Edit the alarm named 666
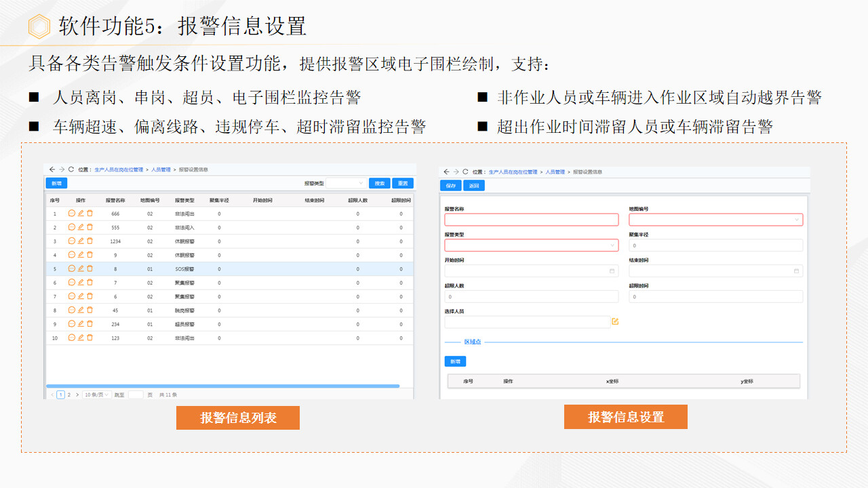868x488 pixels. 81,213
